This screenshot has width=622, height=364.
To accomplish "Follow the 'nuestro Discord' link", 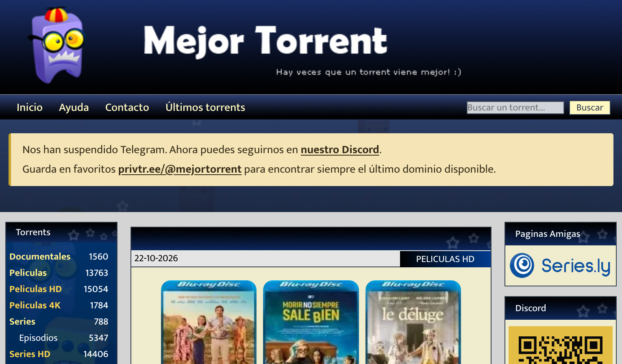I will pyautogui.click(x=340, y=149).
